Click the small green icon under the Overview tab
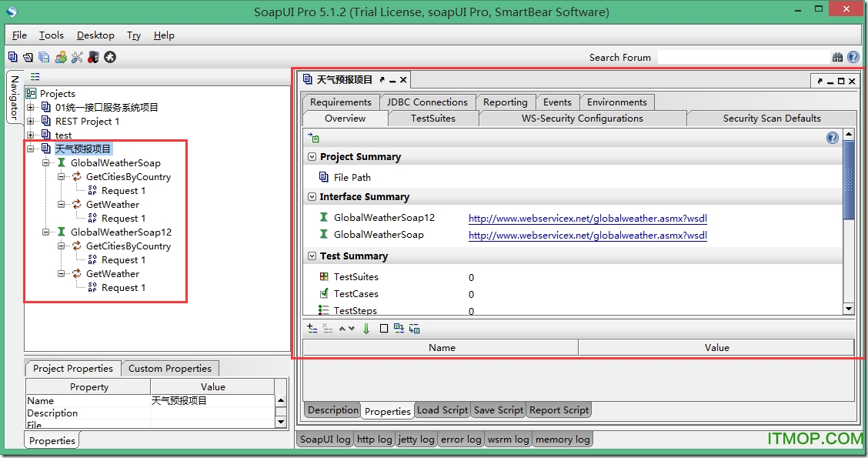Screen dimensions: 868x458 (x=314, y=137)
